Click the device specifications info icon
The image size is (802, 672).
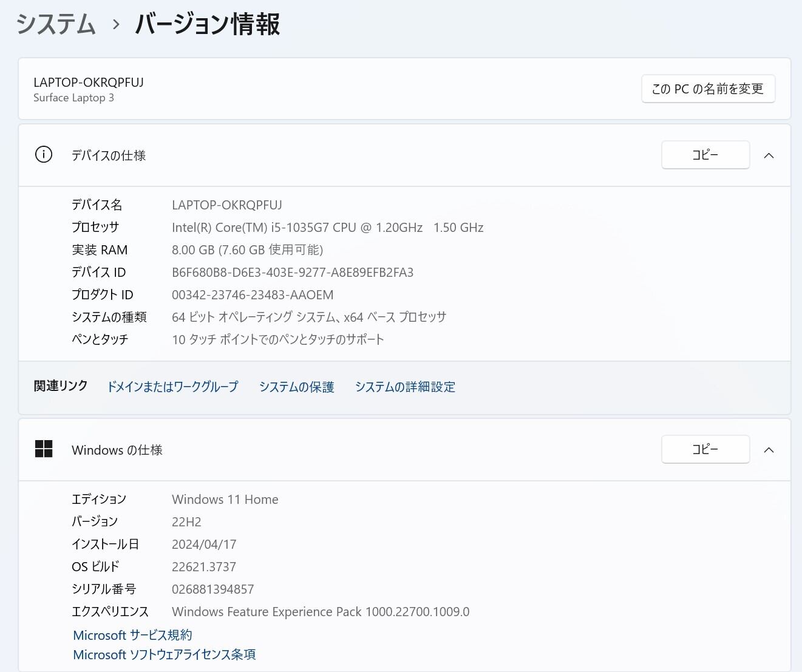tap(44, 155)
